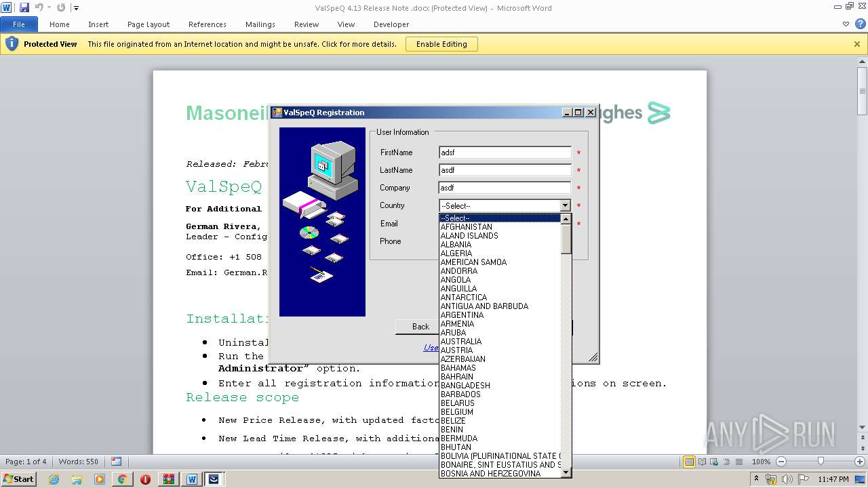Click country list scroll up arrow

566,219
